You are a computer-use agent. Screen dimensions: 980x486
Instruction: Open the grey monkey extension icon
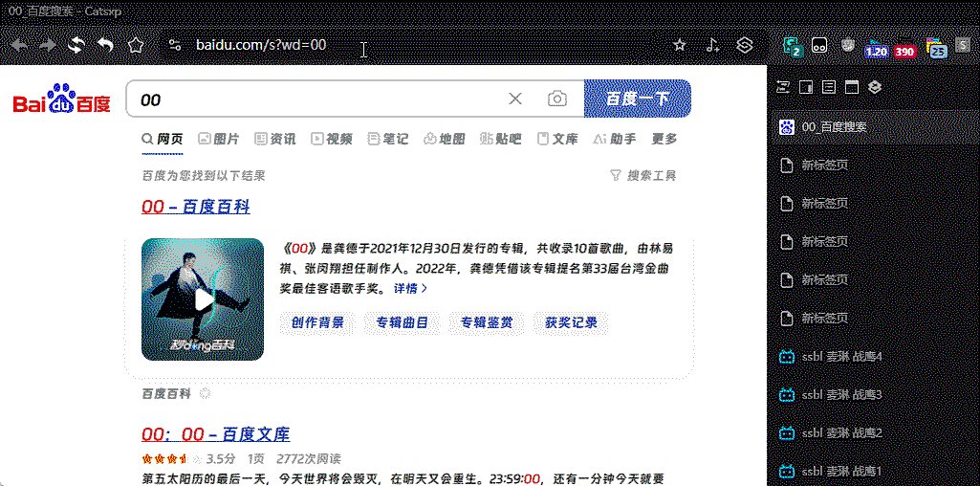[x=845, y=45]
